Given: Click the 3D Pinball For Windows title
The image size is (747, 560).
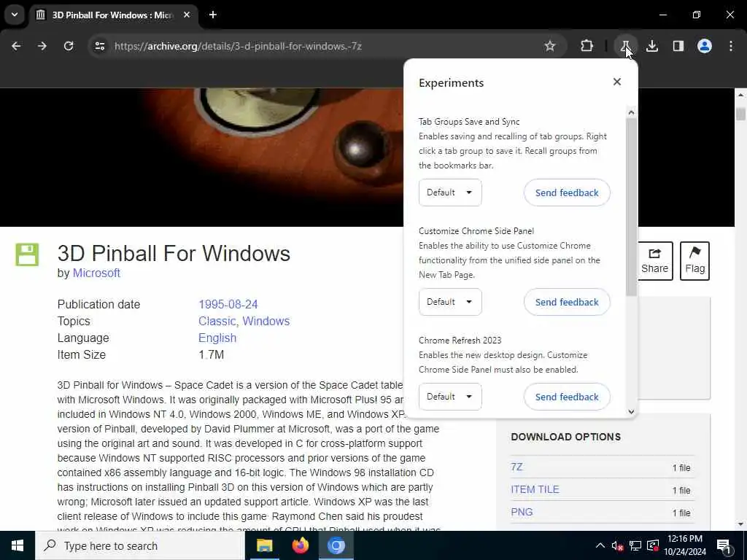Looking at the screenshot, I should point(174,253).
